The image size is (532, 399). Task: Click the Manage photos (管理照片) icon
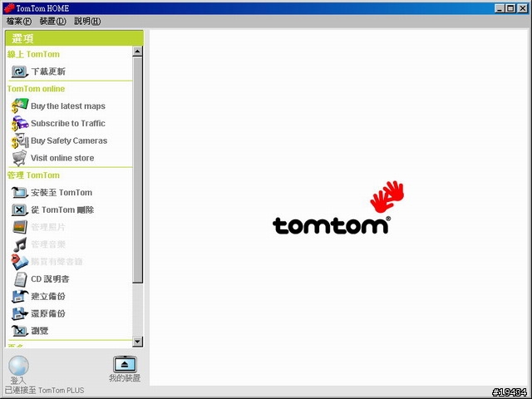tap(19, 227)
